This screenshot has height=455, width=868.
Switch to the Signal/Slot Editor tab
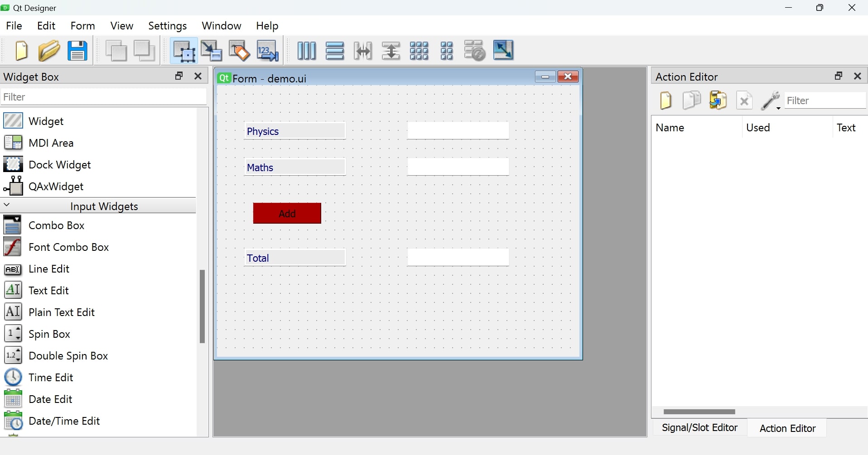699,427
